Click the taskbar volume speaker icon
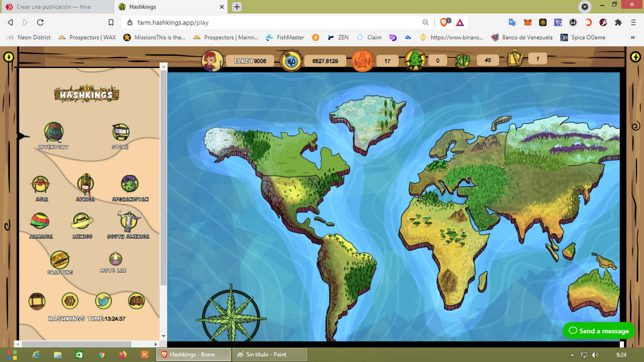The width and height of the screenshot is (644, 362). (x=595, y=355)
